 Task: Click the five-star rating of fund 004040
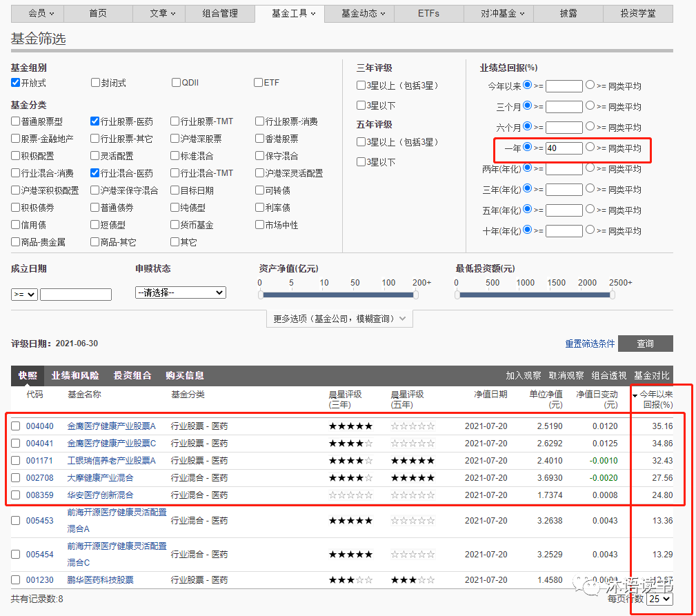[x=350, y=426]
